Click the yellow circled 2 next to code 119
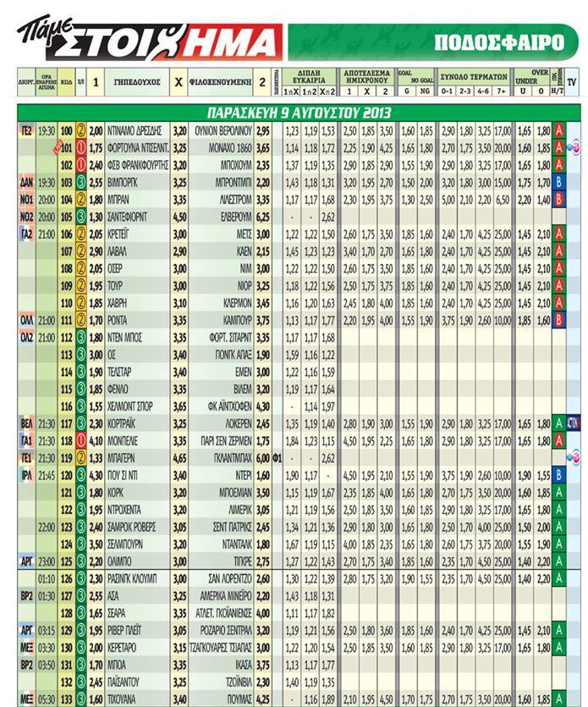The height and width of the screenshot is (707, 588). pyautogui.click(x=80, y=458)
